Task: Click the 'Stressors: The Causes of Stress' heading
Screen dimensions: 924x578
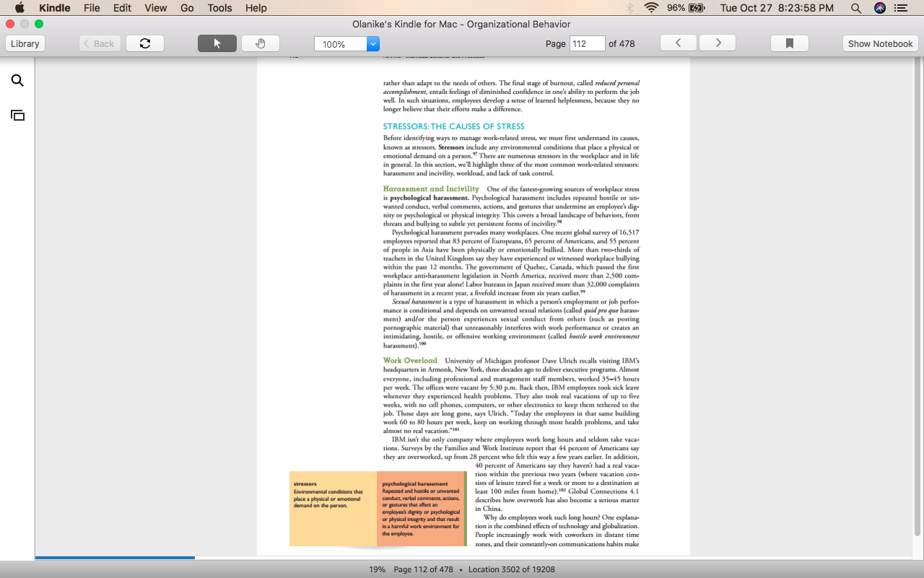Action: (454, 126)
